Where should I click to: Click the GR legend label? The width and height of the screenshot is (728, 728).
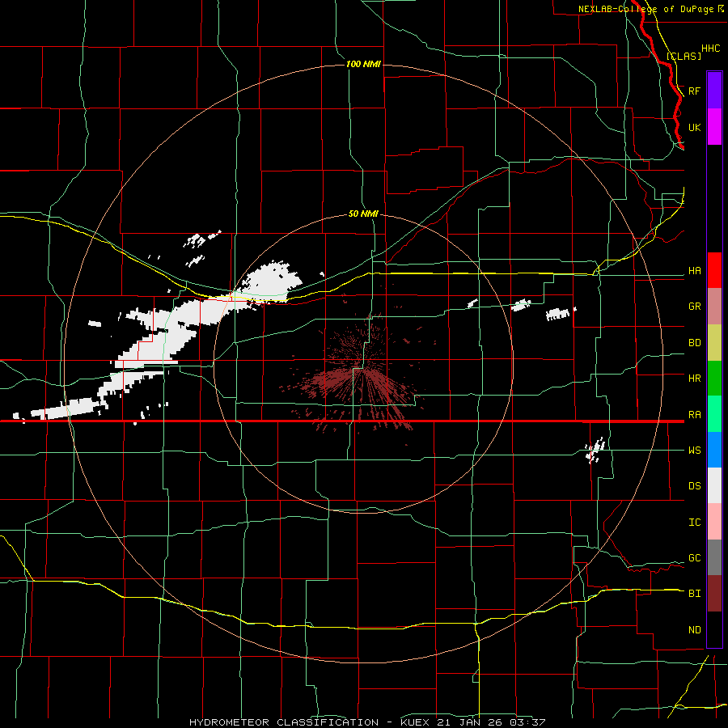(695, 307)
